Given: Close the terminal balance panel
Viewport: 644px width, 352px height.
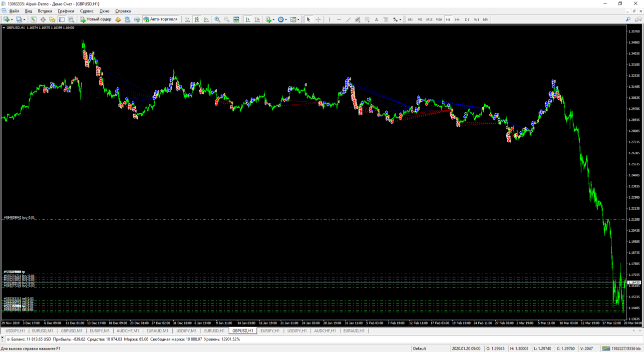Looking at the screenshot, I should coord(2,338).
